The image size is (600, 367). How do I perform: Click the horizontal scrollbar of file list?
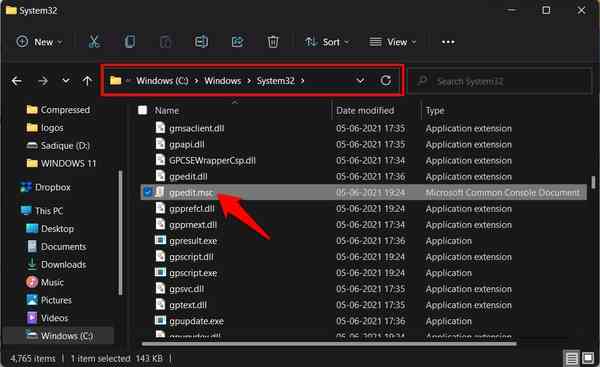[x=329, y=343]
